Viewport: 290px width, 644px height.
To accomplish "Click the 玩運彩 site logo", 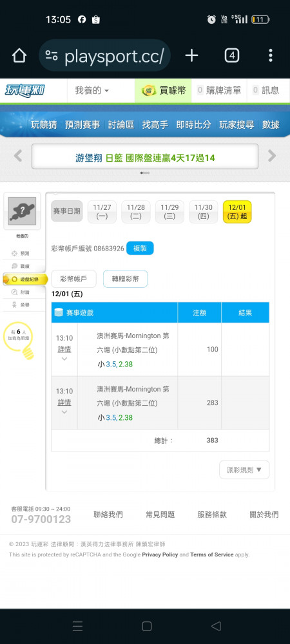I will click(24, 90).
